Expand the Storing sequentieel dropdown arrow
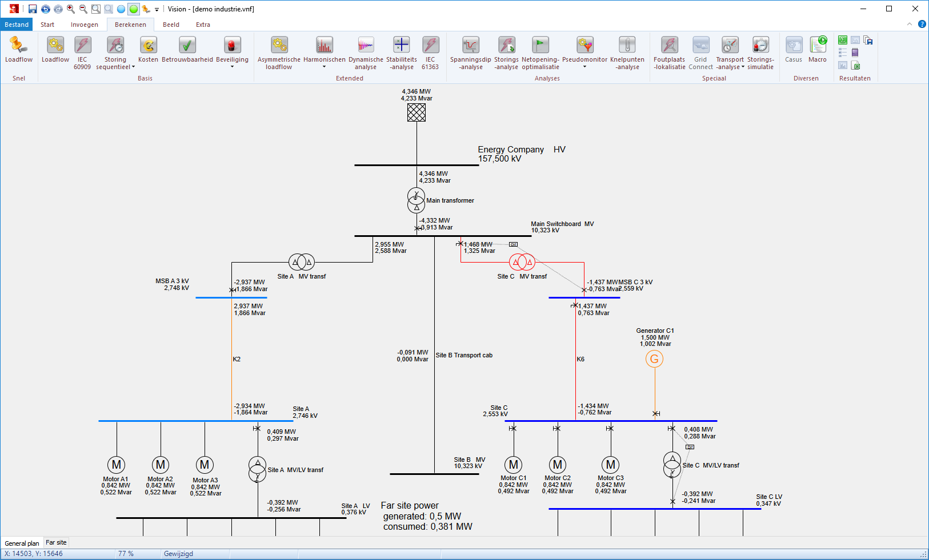 [x=134, y=67]
